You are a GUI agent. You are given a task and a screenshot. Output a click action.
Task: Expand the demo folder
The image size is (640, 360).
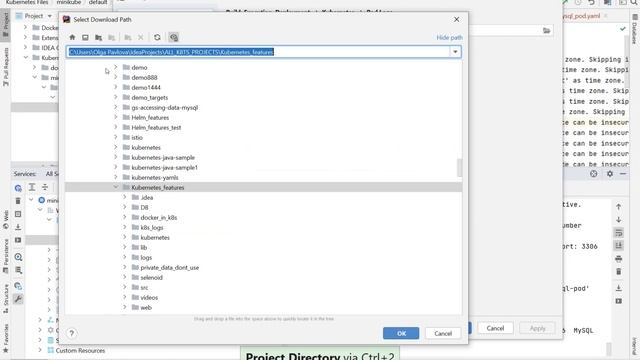coord(116,67)
